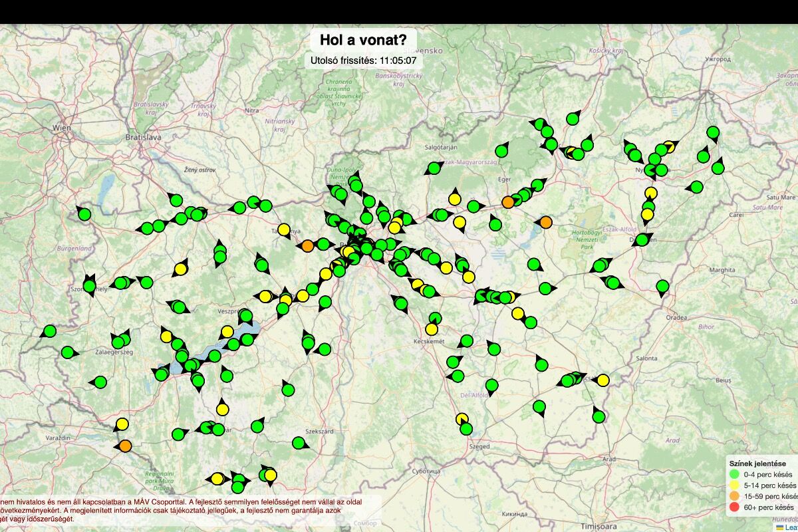798x532 pixels.
Task: Click the '0–4 perc késés' legend label
Action: point(769,474)
